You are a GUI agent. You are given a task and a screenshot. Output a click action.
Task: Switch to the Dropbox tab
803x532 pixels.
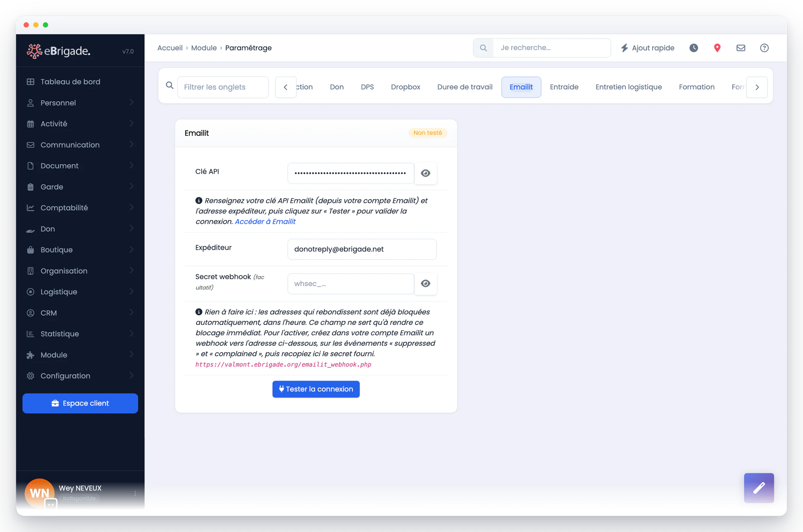[406, 87]
